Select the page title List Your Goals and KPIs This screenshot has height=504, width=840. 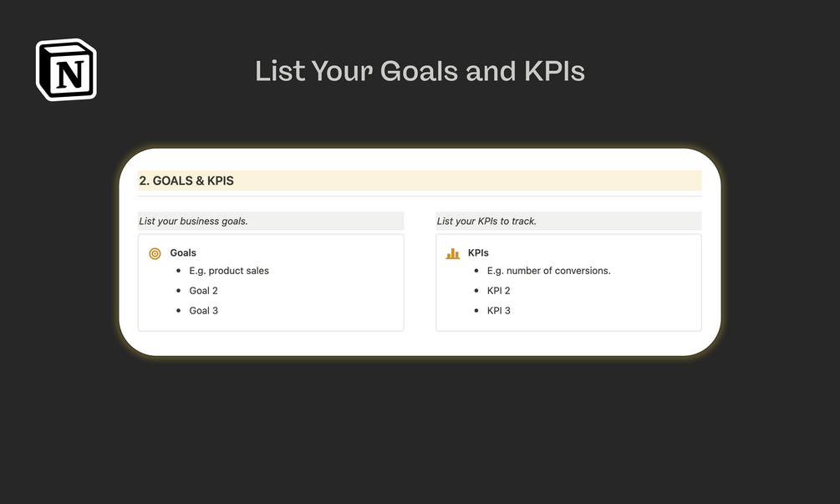420,71
